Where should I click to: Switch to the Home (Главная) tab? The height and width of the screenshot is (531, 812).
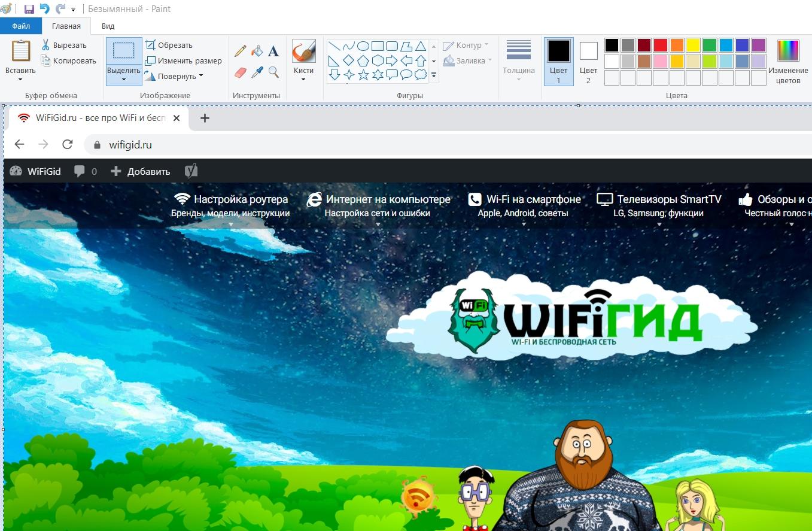point(66,26)
